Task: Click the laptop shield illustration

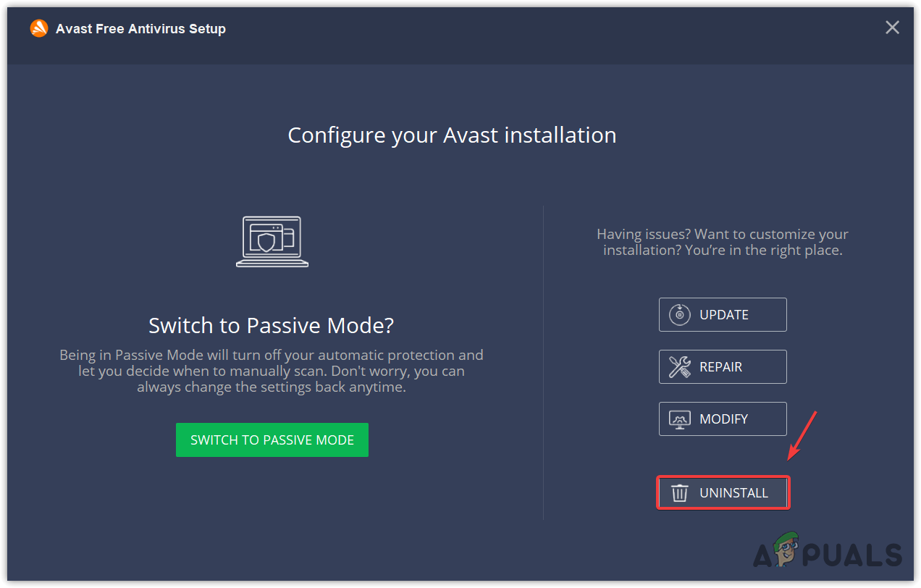Action: (x=272, y=242)
